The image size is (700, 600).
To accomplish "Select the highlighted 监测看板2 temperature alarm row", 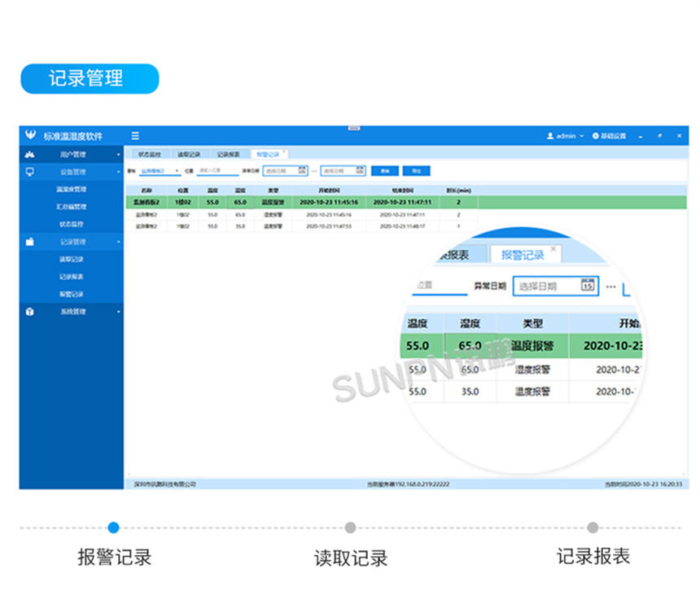I will 244,201.
